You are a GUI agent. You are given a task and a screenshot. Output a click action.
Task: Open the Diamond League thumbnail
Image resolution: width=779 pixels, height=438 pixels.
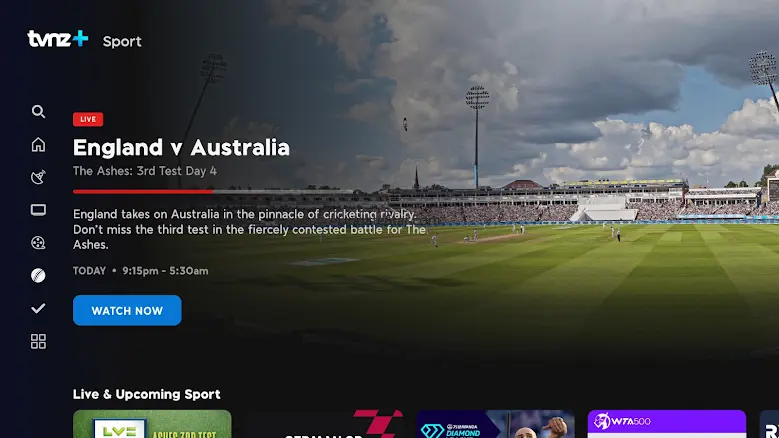[495, 424]
